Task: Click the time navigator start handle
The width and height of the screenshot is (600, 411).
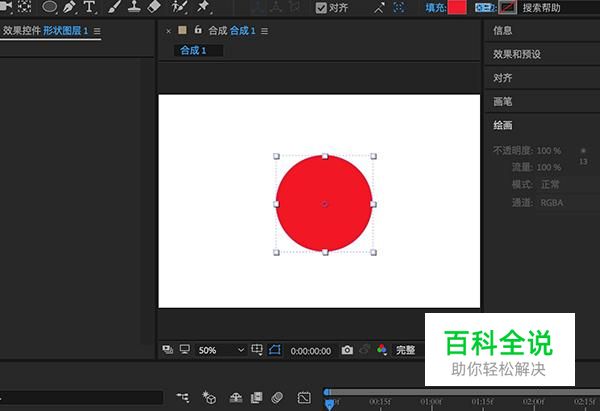Action: point(326,392)
